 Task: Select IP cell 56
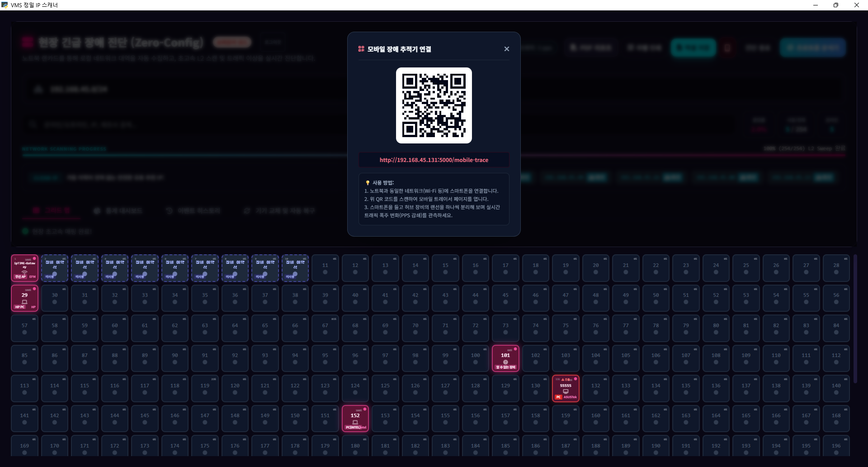pos(836,298)
